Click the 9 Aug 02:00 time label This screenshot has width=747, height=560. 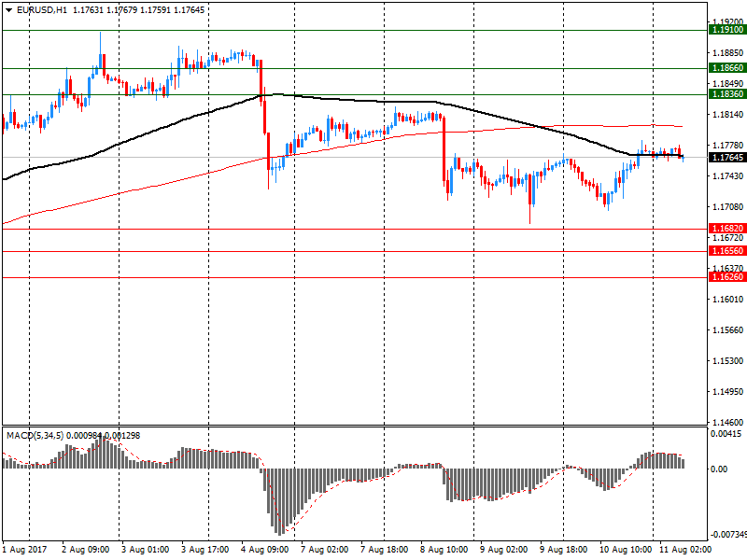503,550
